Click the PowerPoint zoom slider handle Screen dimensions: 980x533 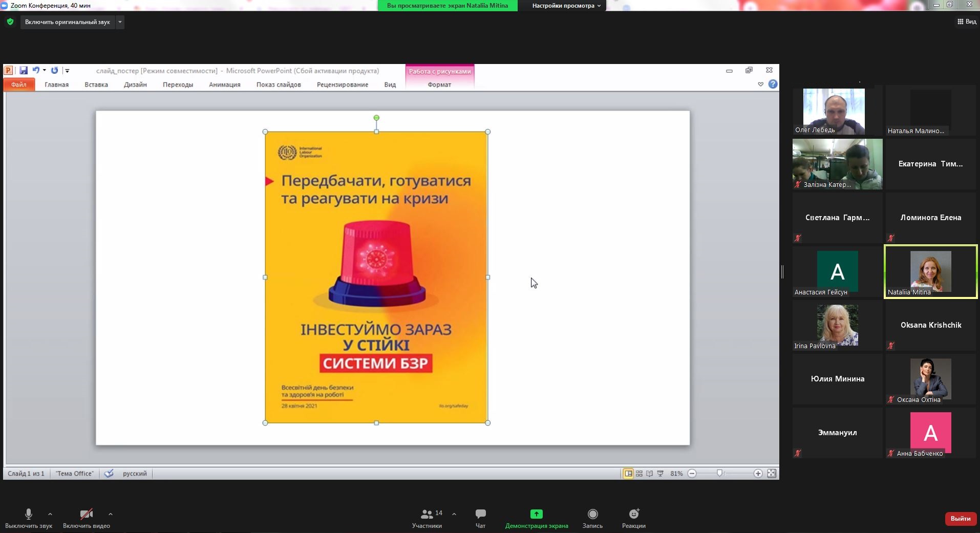pos(720,473)
